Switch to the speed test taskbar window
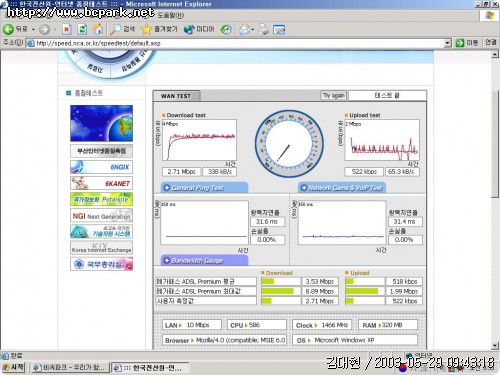This screenshot has height=375, width=500. 150,368
